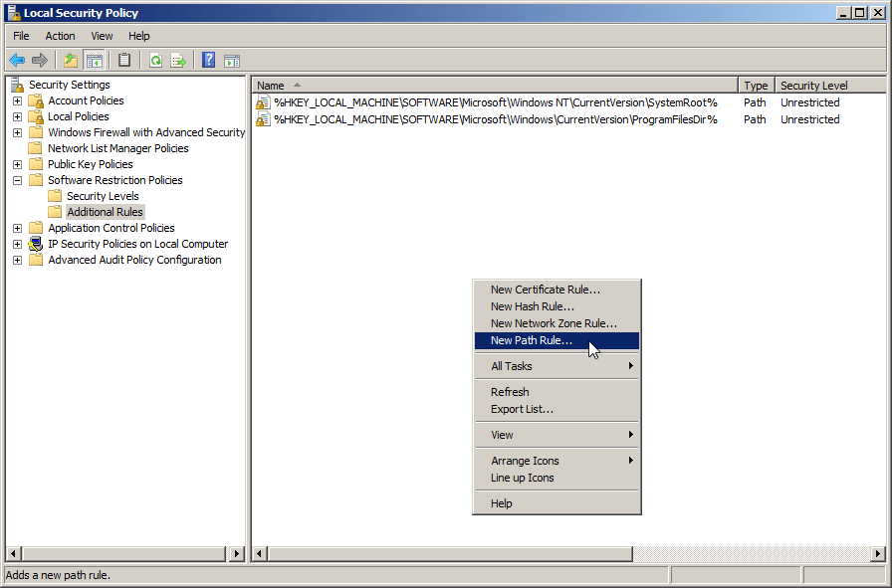
Task: Click the Account Policies folder icon
Action: coord(36,100)
